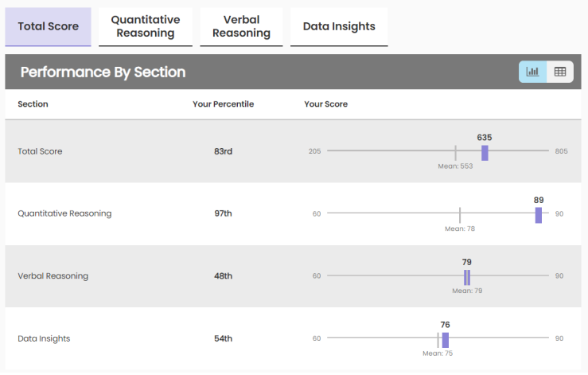Click the Section column header
This screenshot has height=375, width=588.
(33, 104)
